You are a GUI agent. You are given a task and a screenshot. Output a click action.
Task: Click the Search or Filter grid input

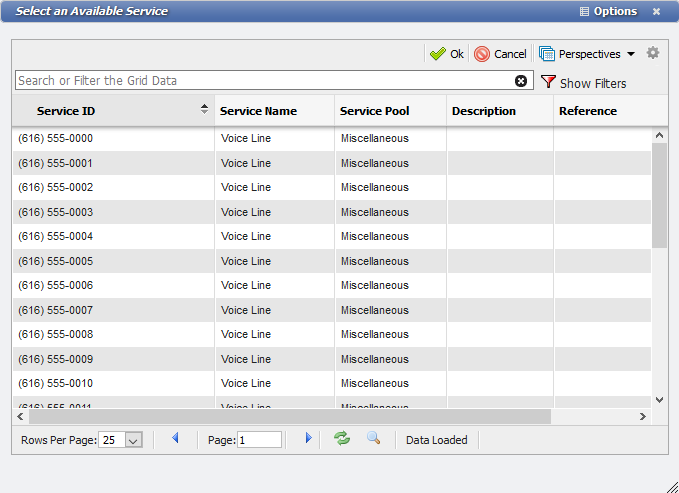(265, 81)
